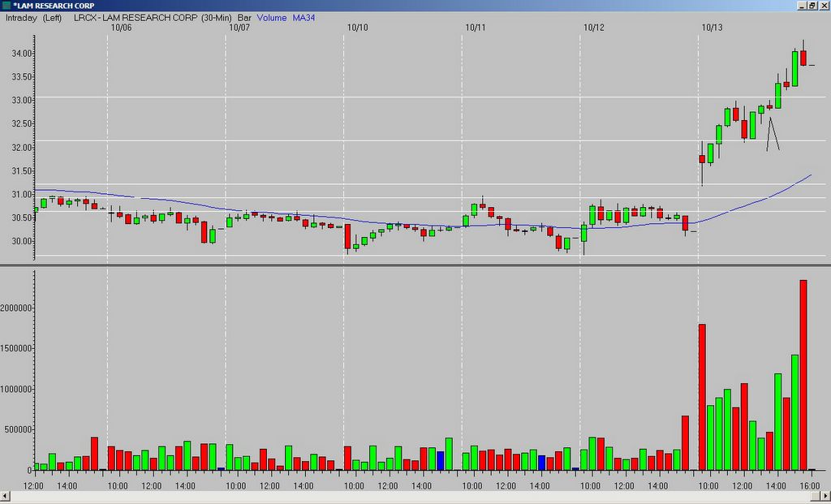The height and width of the screenshot is (504, 831).
Task: Click the 32.50 price axis label
Action: (x=21, y=124)
